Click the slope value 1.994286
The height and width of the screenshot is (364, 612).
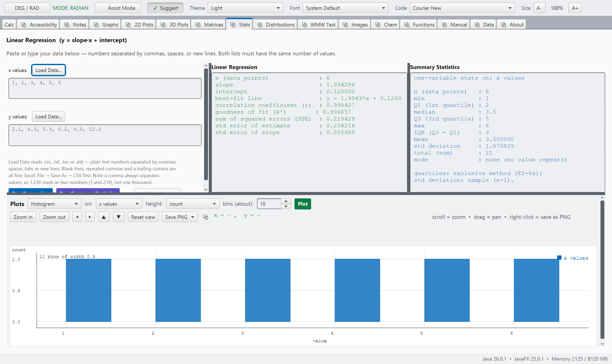point(341,85)
